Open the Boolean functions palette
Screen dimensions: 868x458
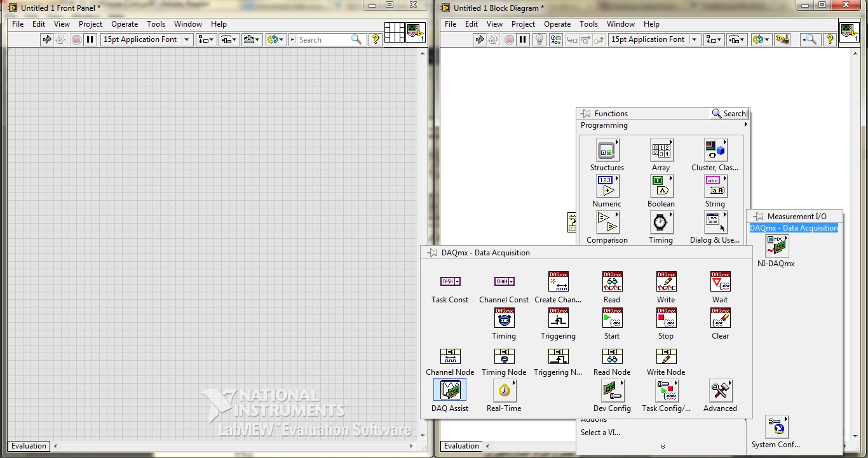click(x=661, y=187)
